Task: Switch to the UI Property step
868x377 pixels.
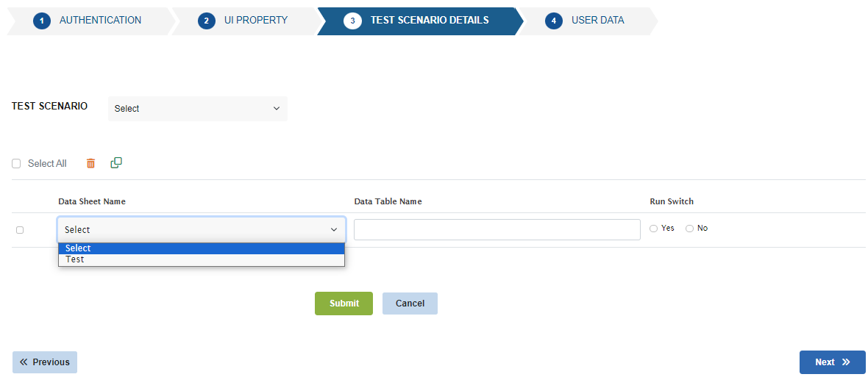Action: [256, 21]
